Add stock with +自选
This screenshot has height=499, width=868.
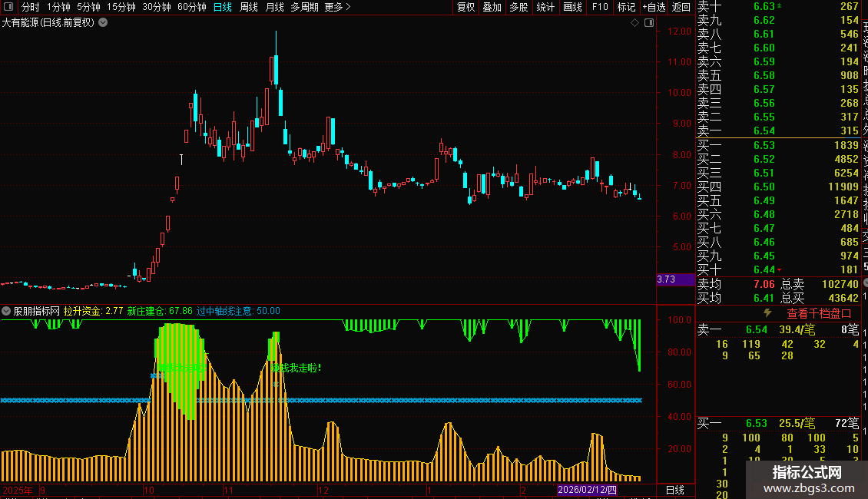coord(654,7)
